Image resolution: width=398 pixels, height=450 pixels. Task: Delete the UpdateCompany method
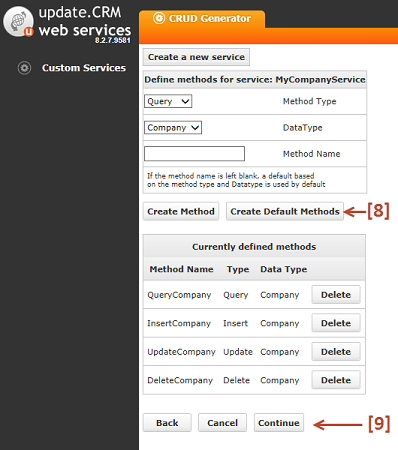click(x=336, y=352)
